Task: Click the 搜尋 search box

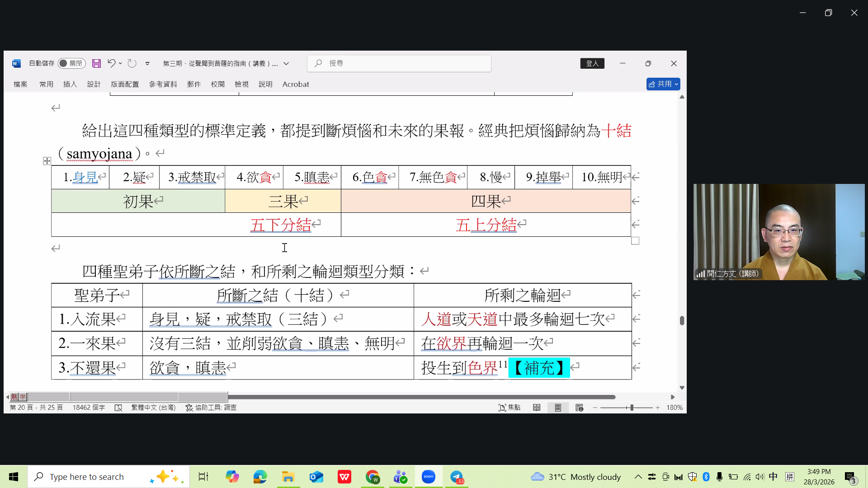Action: click(x=399, y=63)
